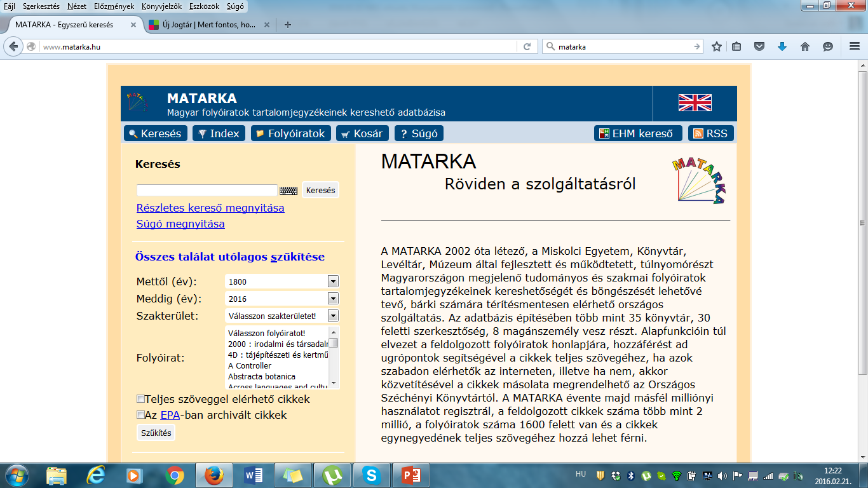Open Skype from the taskbar
Screen dimensions: 868x488
tap(372, 475)
